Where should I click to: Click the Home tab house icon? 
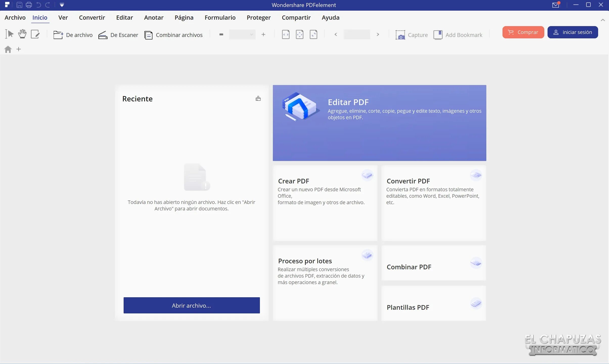pos(8,49)
